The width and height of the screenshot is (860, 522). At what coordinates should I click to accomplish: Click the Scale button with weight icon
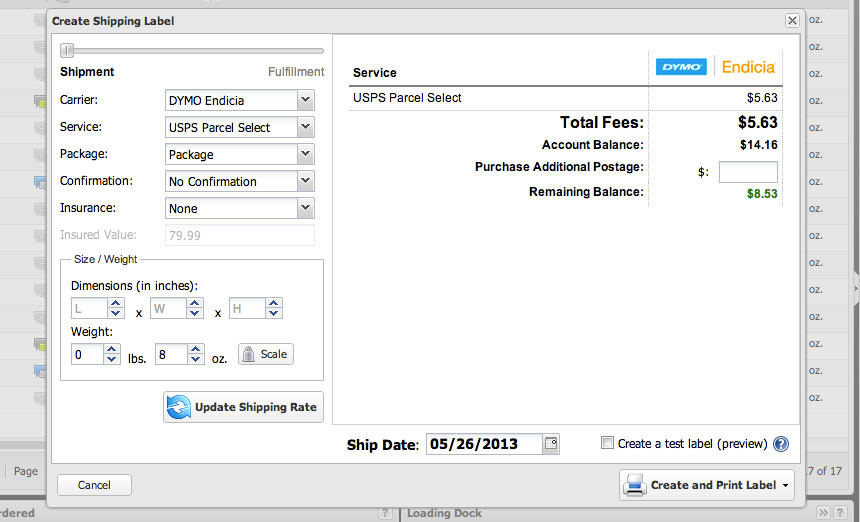(265, 354)
